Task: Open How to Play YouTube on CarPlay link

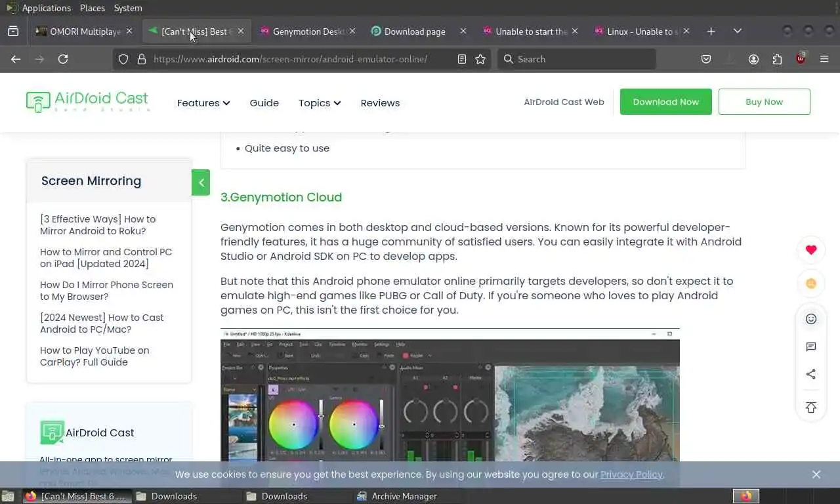Action: [94, 356]
